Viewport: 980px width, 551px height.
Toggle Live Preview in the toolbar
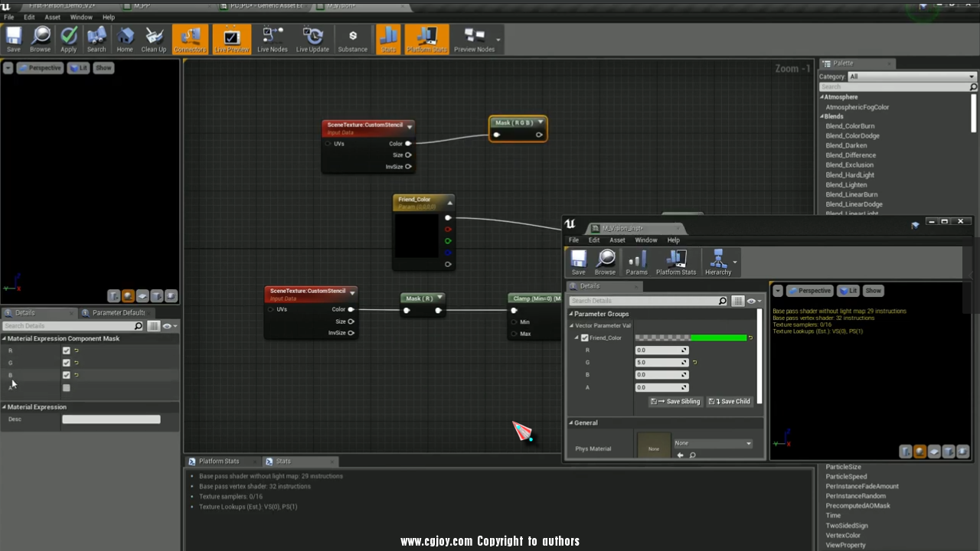pyautogui.click(x=231, y=40)
